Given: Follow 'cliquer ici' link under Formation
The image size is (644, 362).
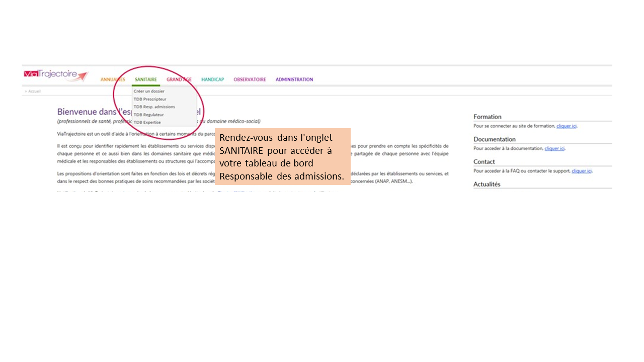Looking at the screenshot, I should (567, 126).
